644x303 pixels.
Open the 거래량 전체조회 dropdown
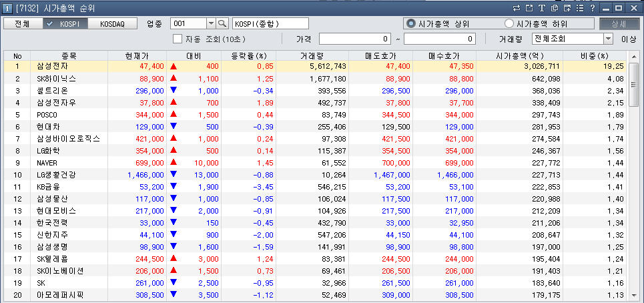609,39
